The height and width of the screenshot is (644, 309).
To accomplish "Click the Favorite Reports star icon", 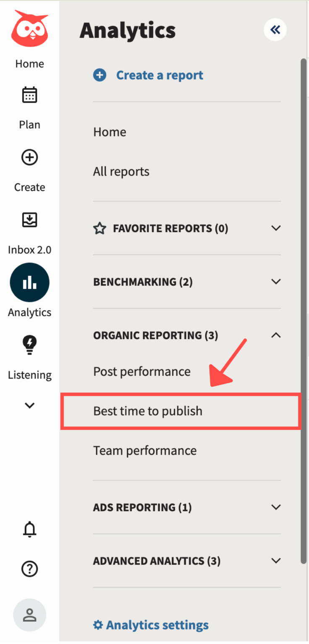I will pos(100,228).
